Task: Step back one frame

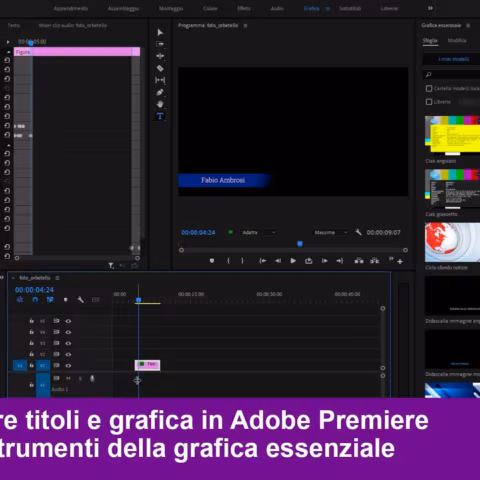Action: (x=278, y=261)
